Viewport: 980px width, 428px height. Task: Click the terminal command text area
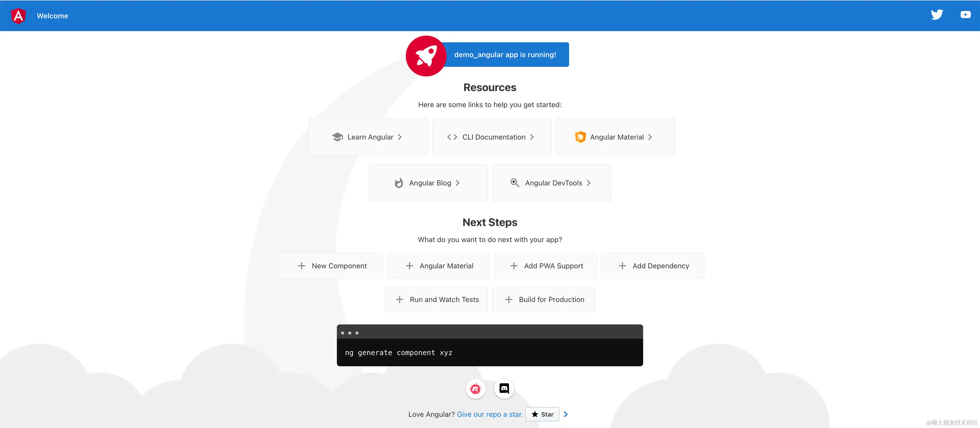490,353
